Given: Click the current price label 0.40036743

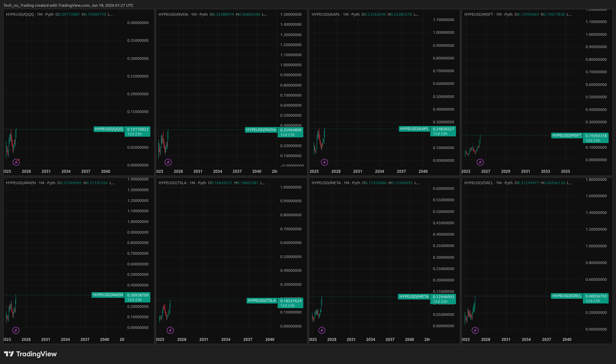Looking at the screenshot, I should 596,296.
